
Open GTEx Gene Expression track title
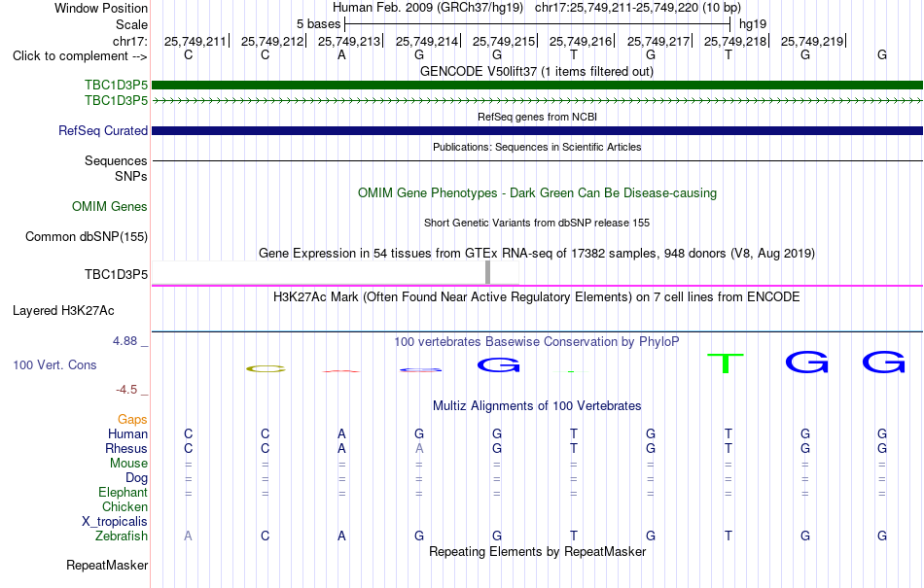coord(537,254)
